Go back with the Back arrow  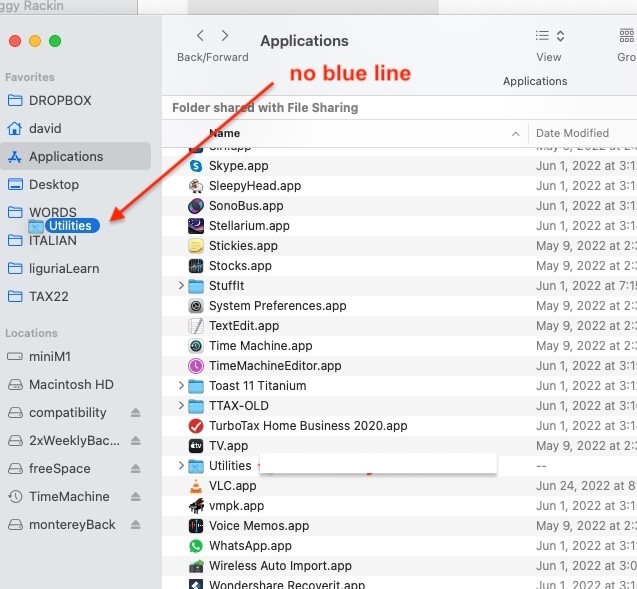pos(200,36)
